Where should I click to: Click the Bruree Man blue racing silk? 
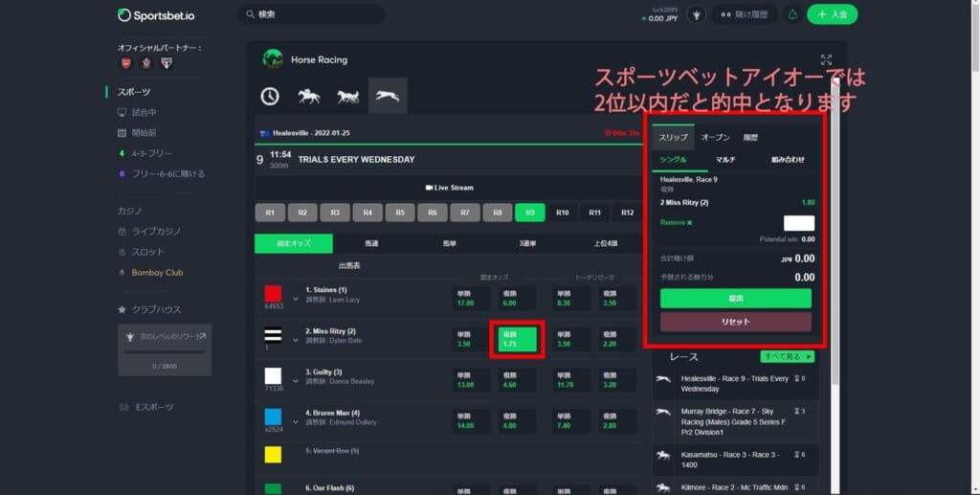pyautogui.click(x=273, y=416)
